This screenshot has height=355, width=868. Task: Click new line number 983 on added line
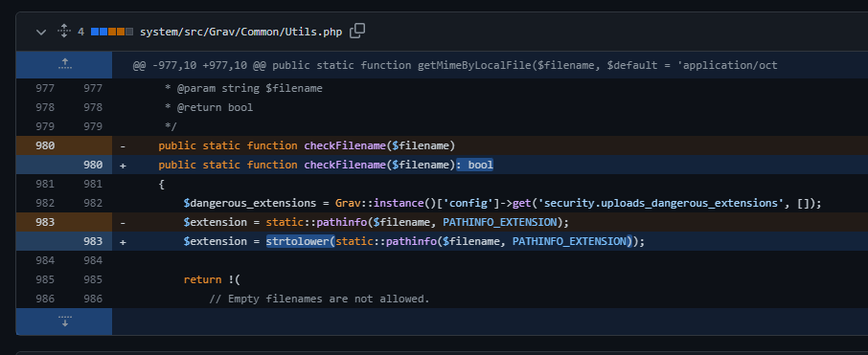point(92,241)
